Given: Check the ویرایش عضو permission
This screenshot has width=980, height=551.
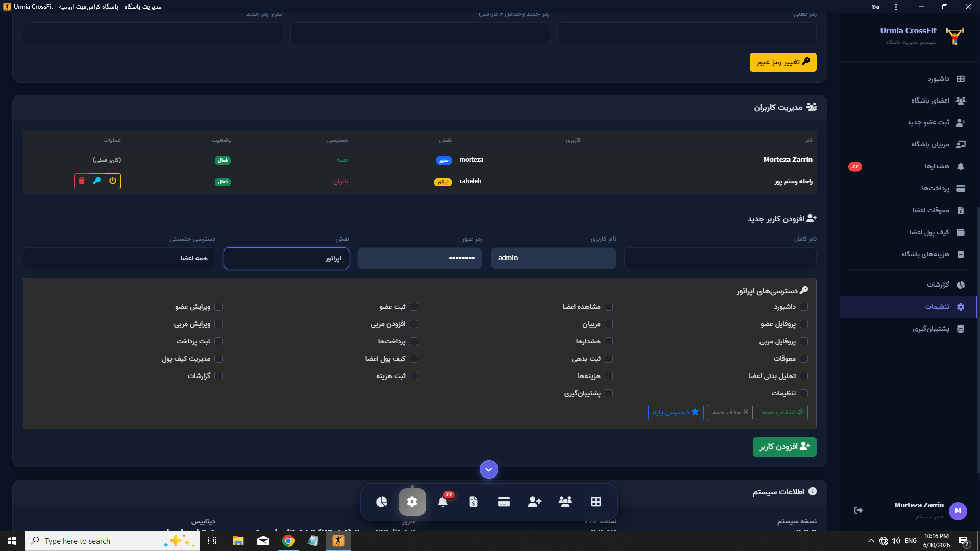Looking at the screenshot, I should point(218,307).
